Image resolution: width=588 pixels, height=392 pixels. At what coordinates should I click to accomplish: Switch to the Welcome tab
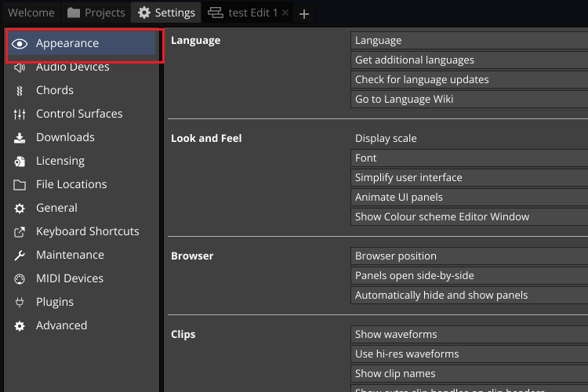tap(31, 13)
